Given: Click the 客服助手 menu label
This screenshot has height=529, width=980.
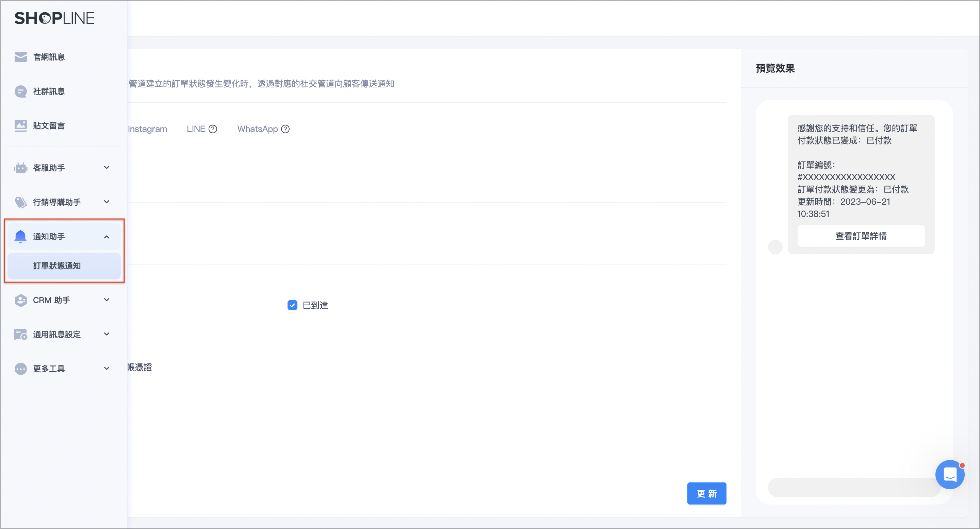Looking at the screenshot, I should pos(49,168).
